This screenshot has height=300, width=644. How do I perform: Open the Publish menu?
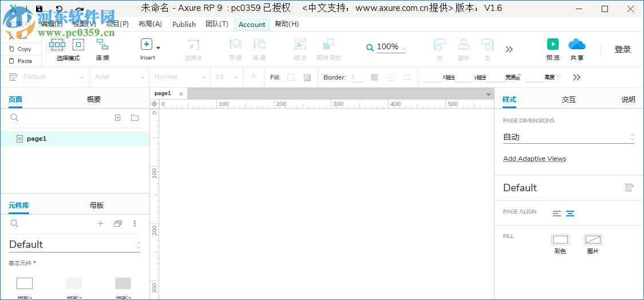pyautogui.click(x=184, y=24)
